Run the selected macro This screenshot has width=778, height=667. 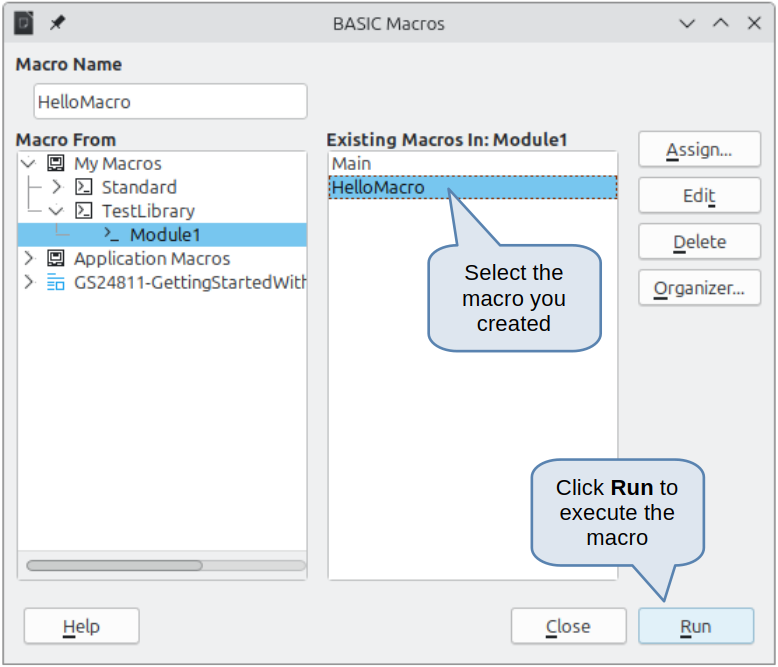pyautogui.click(x=696, y=626)
